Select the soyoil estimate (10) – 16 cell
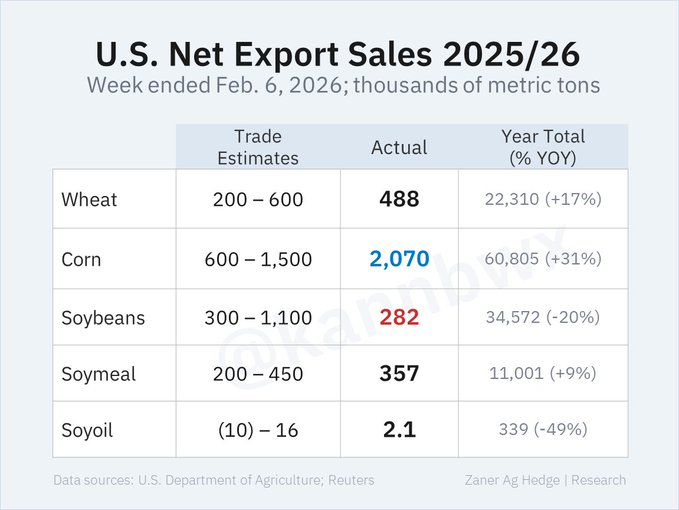 point(258,429)
